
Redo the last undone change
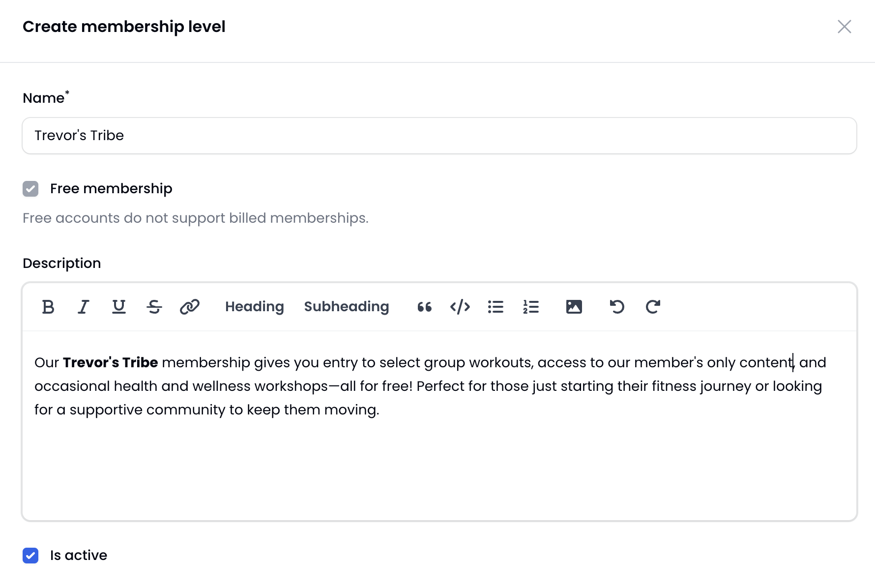pos(653,307)
